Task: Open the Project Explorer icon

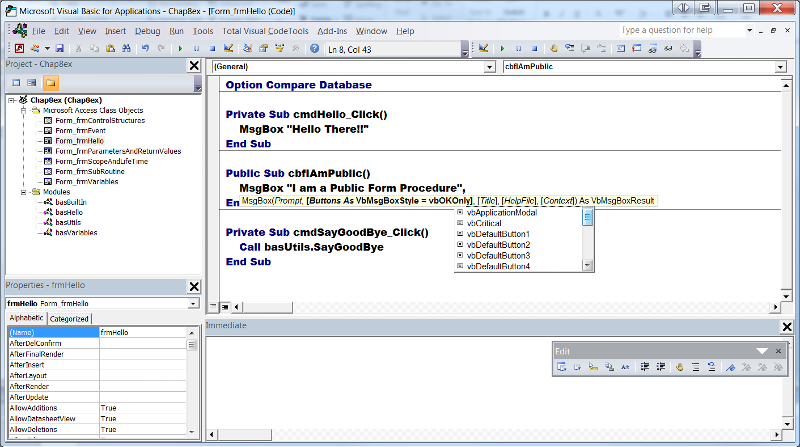Action: [247, 48]
